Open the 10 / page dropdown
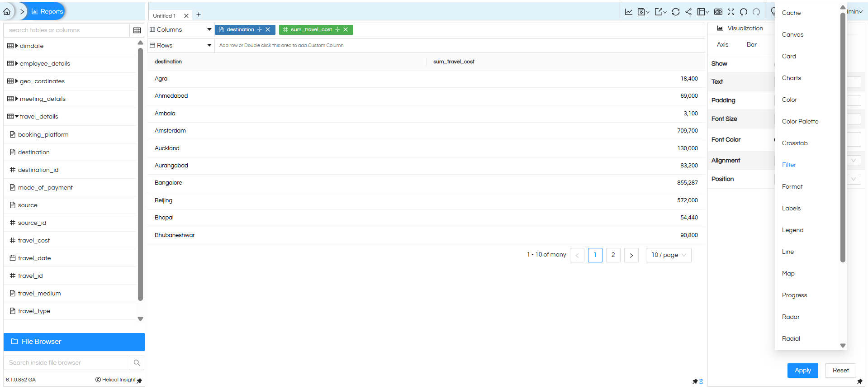Viewport: 868px width, 390px height. (x=669, y=255)
